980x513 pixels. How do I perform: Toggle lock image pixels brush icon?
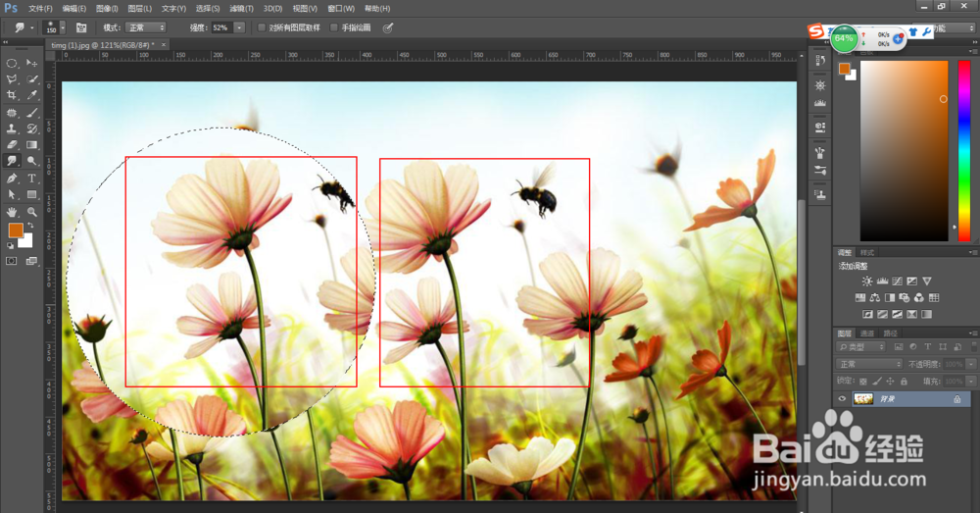(x=877, y=381)
